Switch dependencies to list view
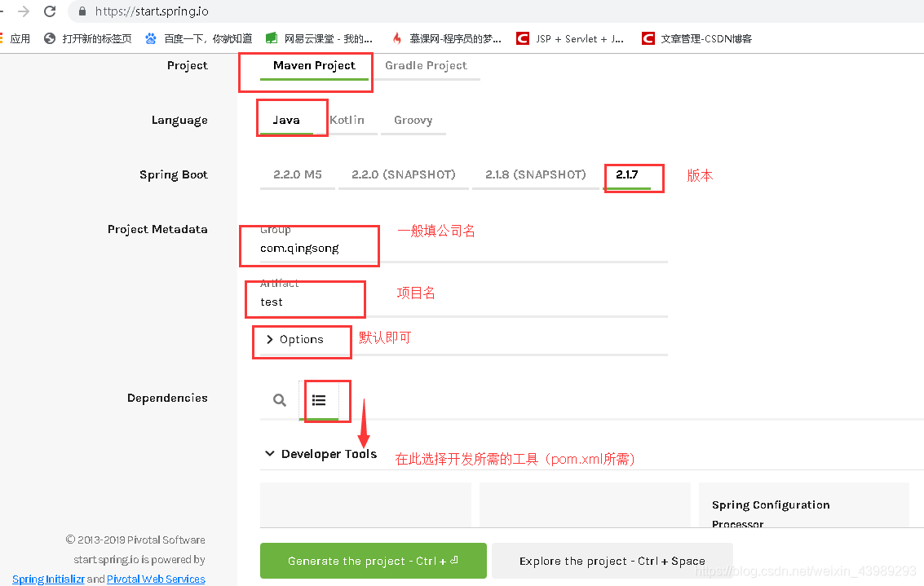 coord(319,400)
